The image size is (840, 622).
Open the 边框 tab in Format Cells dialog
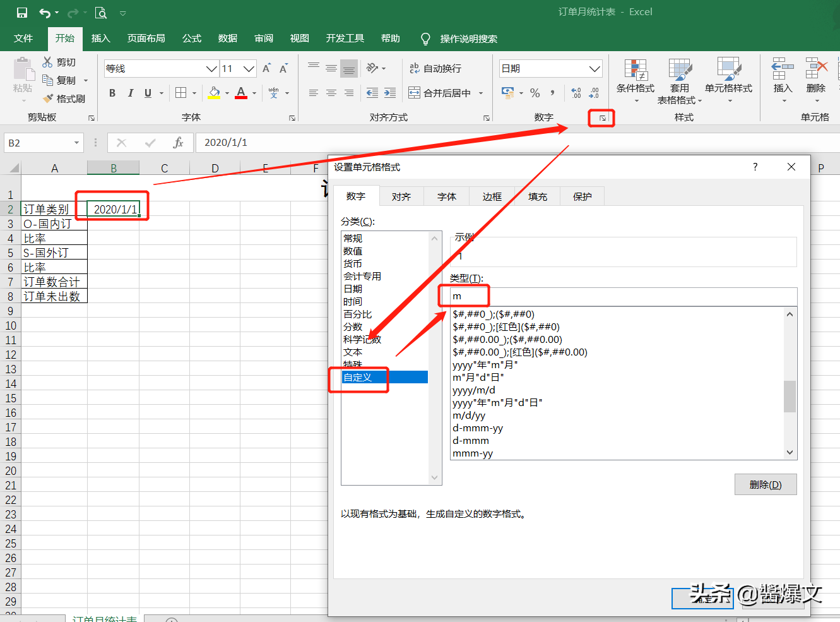click(492, 196)
